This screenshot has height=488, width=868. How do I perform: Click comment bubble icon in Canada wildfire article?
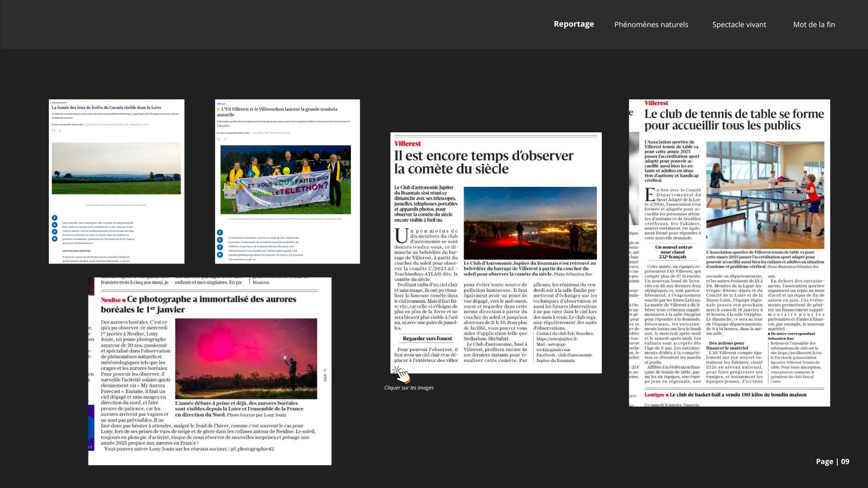tap(53, 131)
